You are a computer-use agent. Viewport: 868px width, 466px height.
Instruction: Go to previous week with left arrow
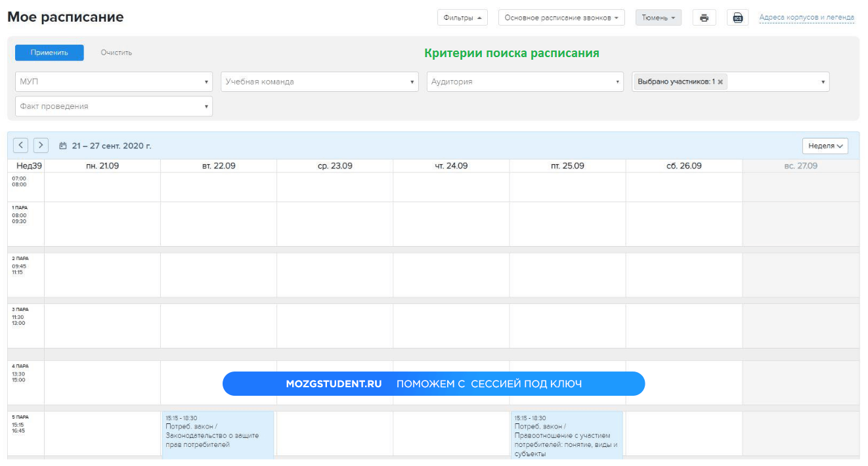[x=20, y=145]
